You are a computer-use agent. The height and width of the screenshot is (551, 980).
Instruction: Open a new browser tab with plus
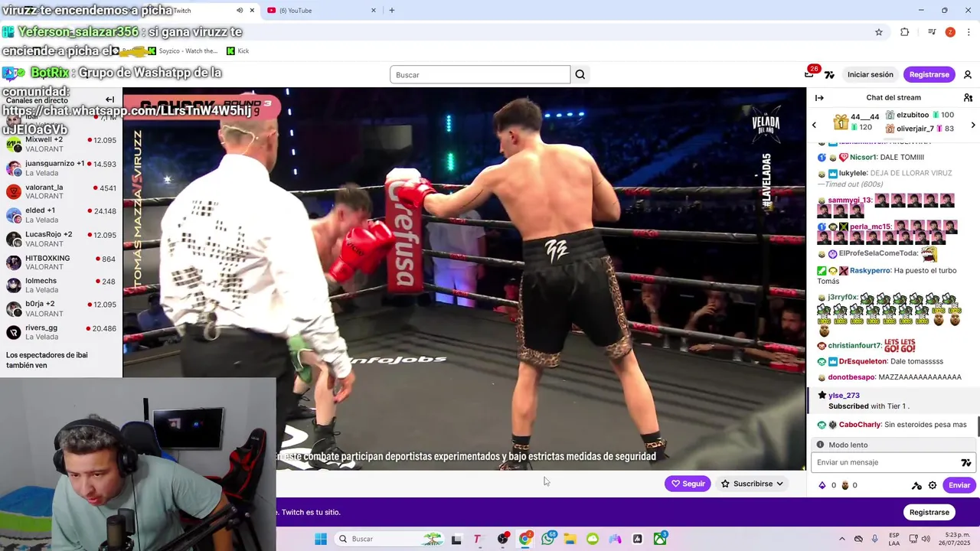pos(391,11)
